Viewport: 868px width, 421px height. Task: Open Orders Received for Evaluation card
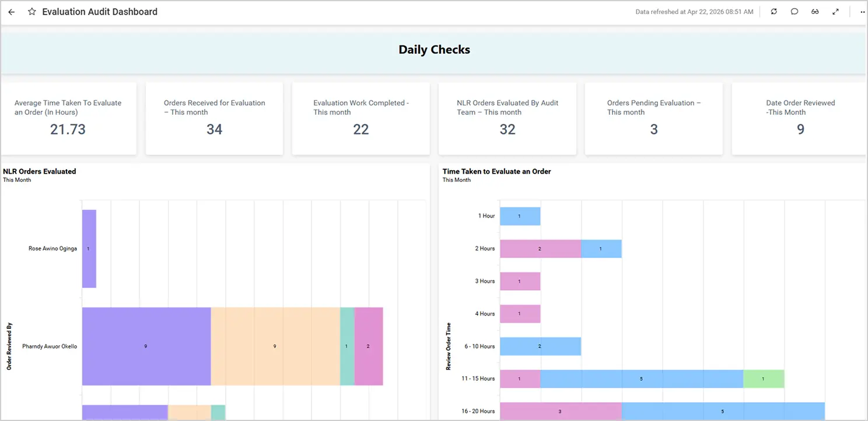coord(214,118)
